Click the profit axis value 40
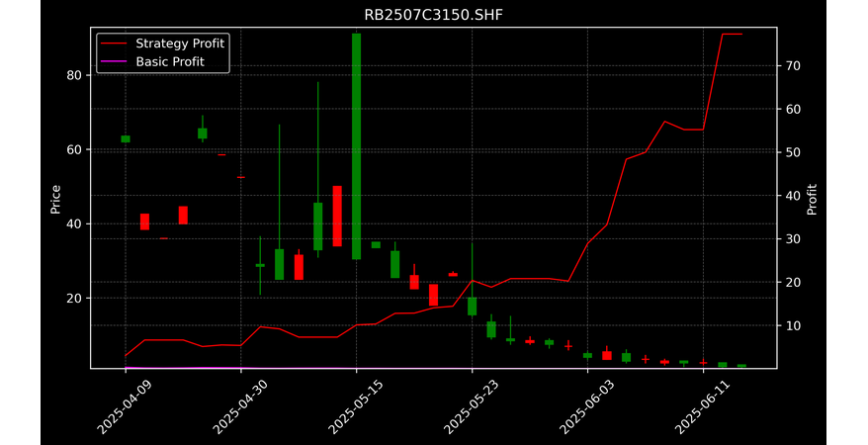This screenshot has width=868, height=445. pos(792,196)
